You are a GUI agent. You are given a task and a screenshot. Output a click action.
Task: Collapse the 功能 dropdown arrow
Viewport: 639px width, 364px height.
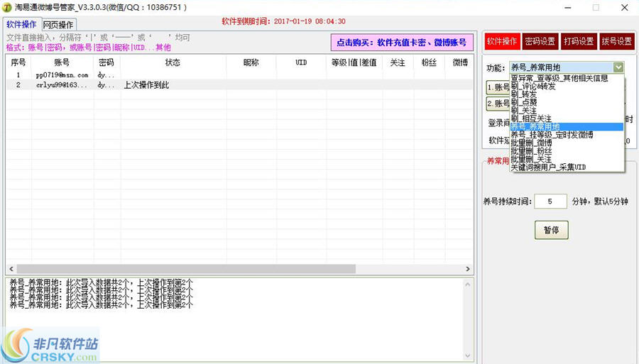pyautogui.click(x=618, y=67)
